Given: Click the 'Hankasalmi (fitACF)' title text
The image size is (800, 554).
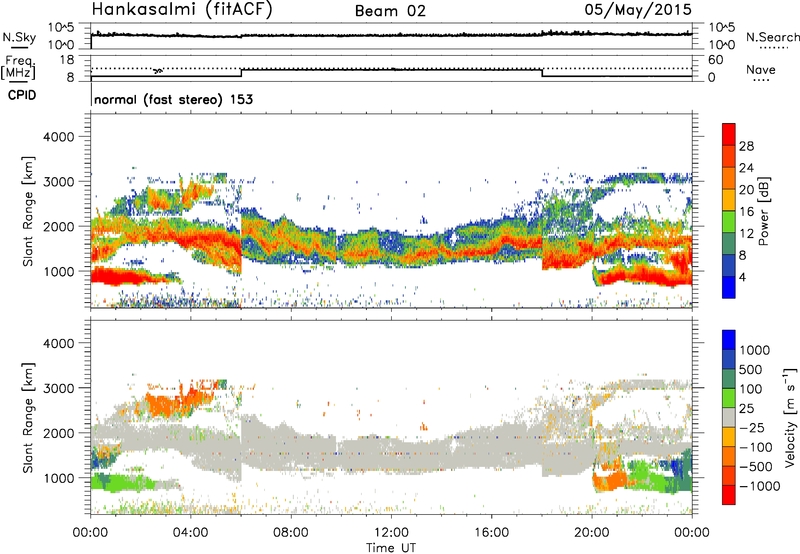Looking at the screenshot, I should click(182, 10).
